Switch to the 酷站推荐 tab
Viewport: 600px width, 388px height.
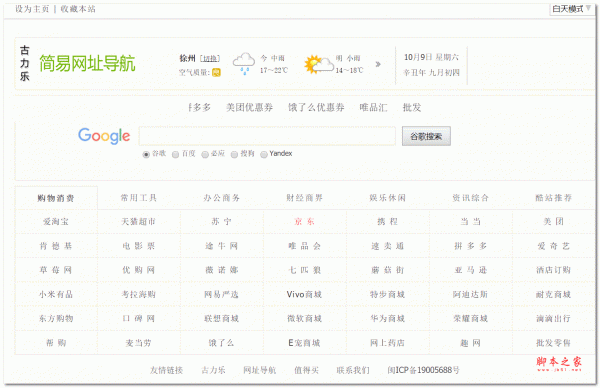pos(553,198)
